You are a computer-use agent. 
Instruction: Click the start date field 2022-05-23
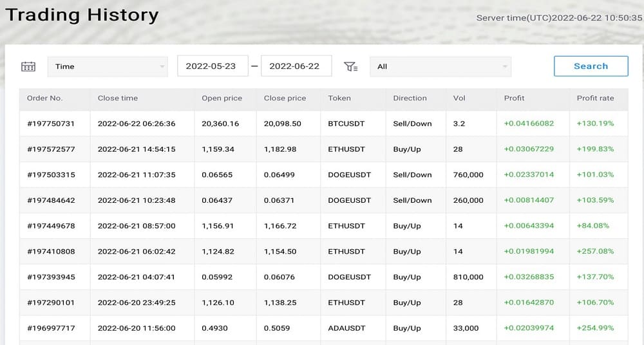[213, 66]
